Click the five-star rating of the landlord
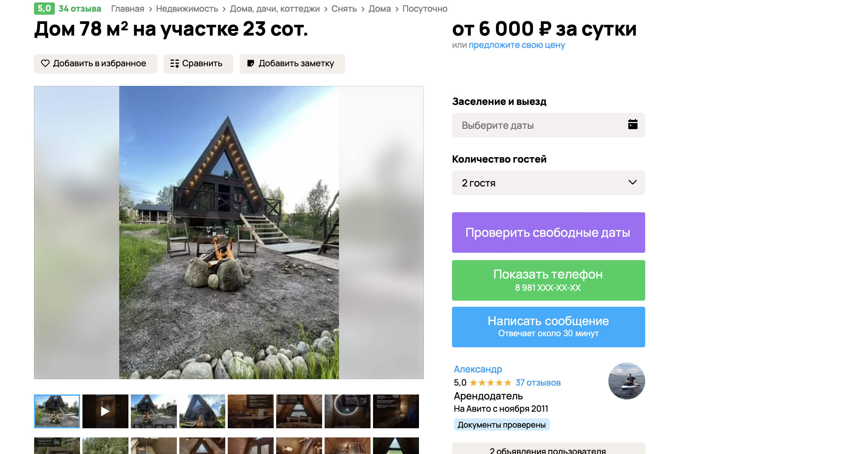868x454 pixels. pyautogui.click(x=491, y=383)
